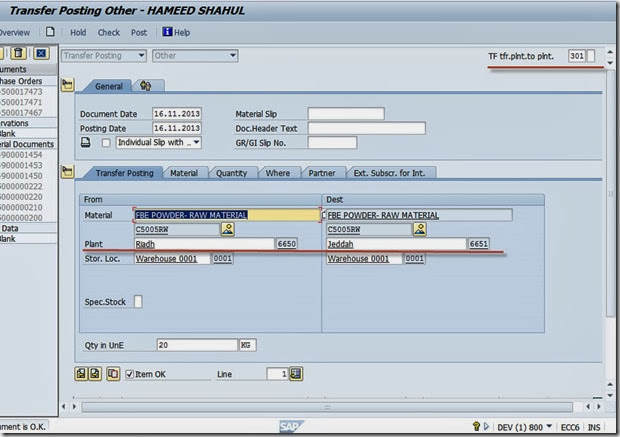Expand the Individual Slip with dropdown
The width and height of the screenshot is (620, 437).
pos(158,142)
